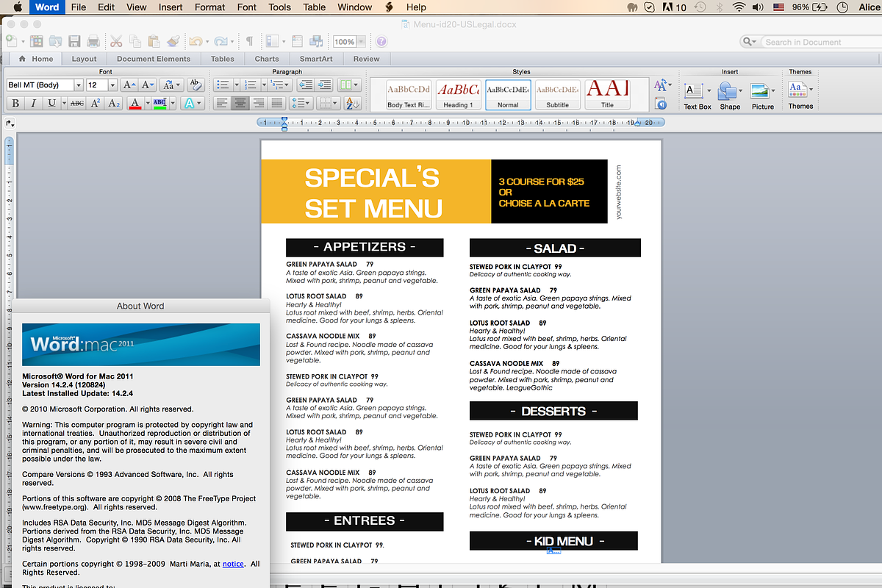
Task: Switch to the Layout tab
Action: click(84, 59)
